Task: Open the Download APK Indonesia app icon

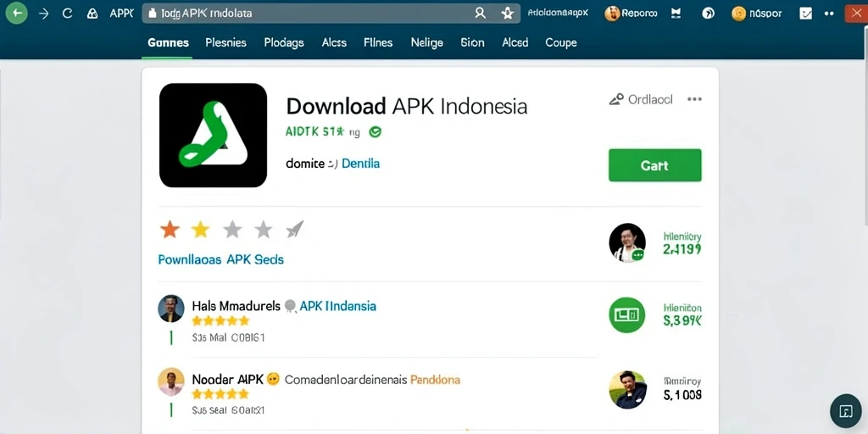Action: click(x=213, y=135)
